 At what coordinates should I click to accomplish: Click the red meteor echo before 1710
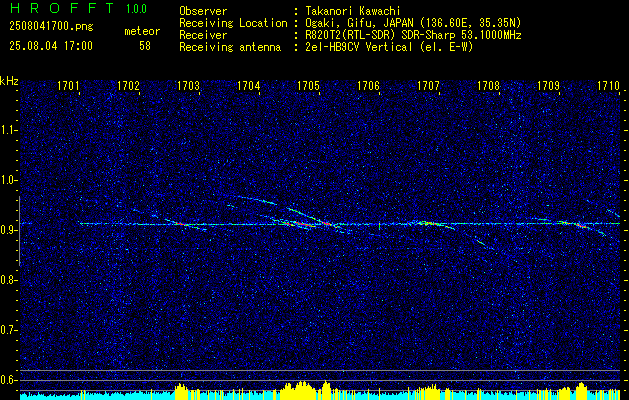pyautogui.click(x=580, y=225)
